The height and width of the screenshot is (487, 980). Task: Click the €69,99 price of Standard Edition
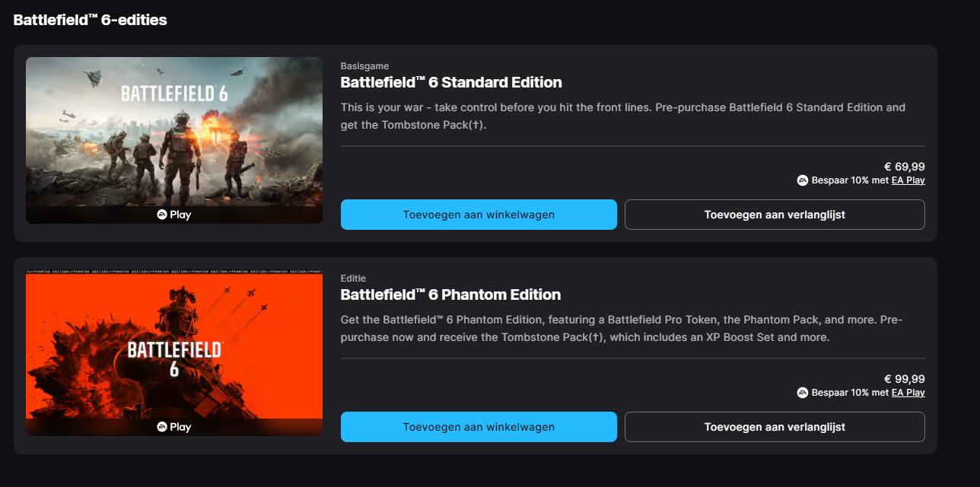[x=904, y=167]
